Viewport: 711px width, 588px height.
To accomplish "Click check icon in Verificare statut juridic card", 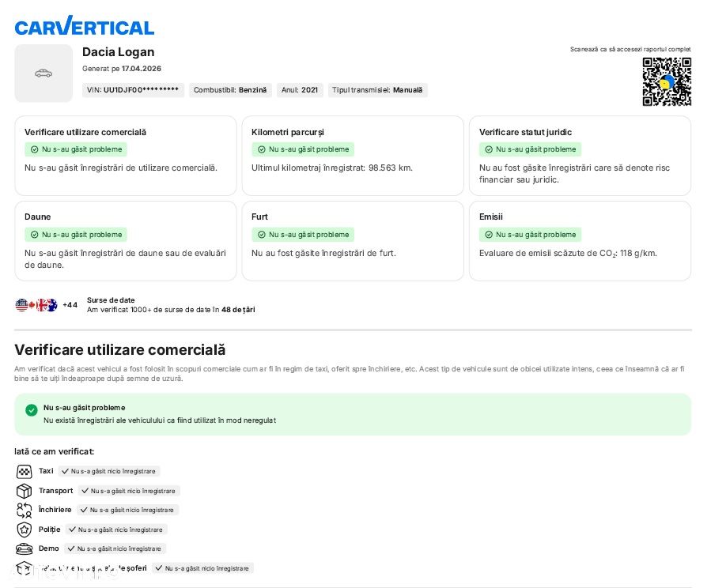I will tap(489, 149).
